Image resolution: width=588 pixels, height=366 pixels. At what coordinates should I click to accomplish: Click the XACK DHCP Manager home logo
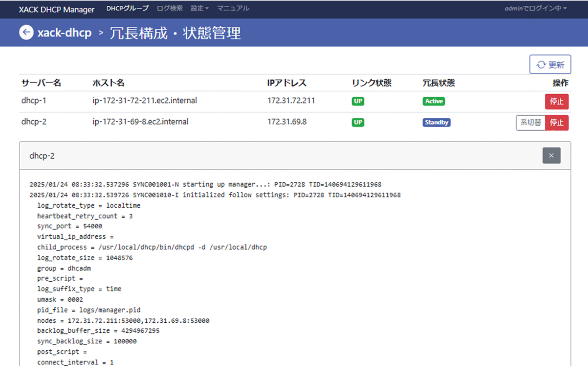56,9
